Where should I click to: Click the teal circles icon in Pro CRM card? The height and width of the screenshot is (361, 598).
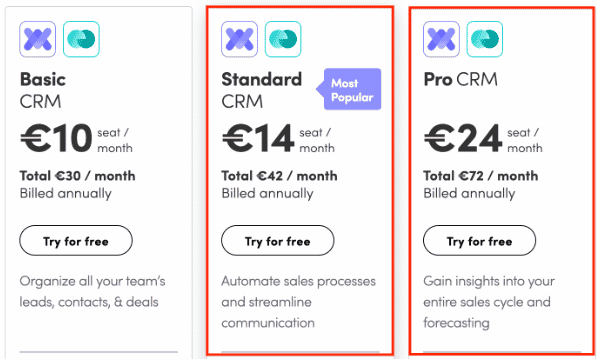(x=485, y=39)
